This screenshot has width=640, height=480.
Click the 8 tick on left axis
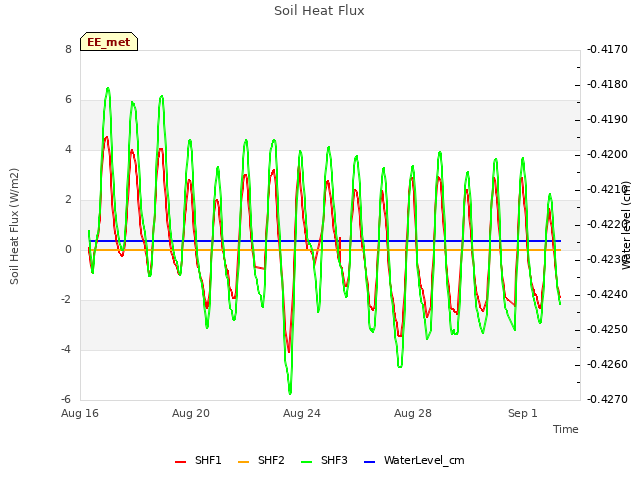[x=68, y=50]
